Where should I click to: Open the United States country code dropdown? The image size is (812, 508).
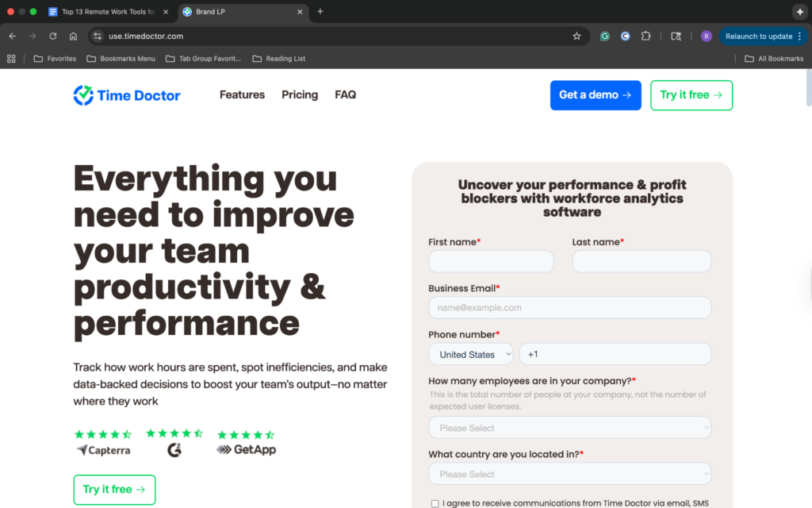tap(471, 355)
